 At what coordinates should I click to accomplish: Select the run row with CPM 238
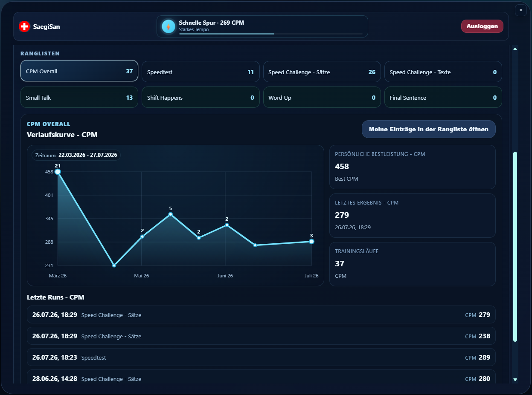261,336
